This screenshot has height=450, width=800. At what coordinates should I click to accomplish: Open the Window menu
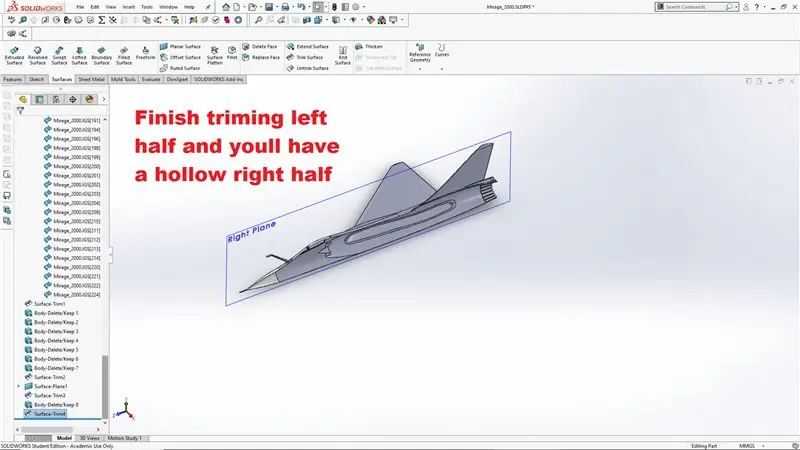168,7
